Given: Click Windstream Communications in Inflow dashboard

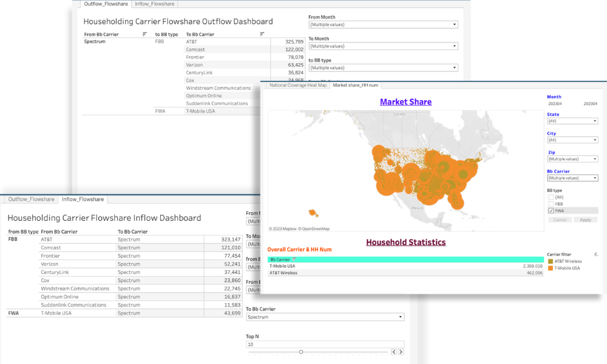Looking at the screenshot, I should point(75,289).
